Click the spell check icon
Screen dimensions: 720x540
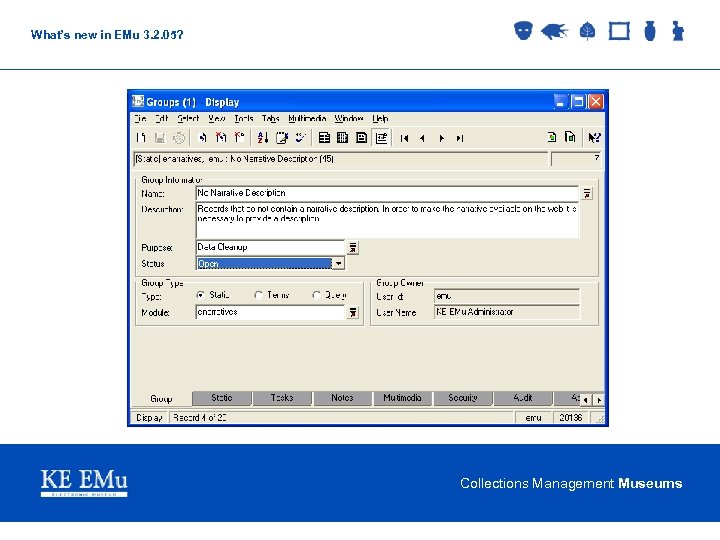pos(300,137)
